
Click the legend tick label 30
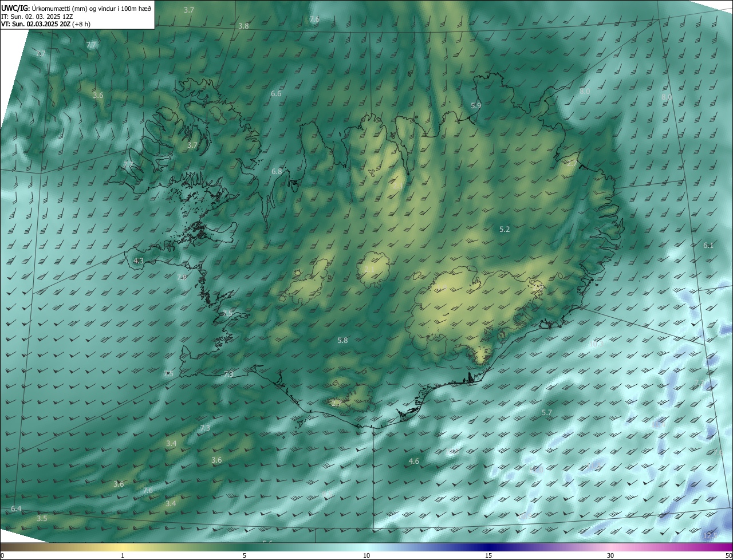pos(610,555)
